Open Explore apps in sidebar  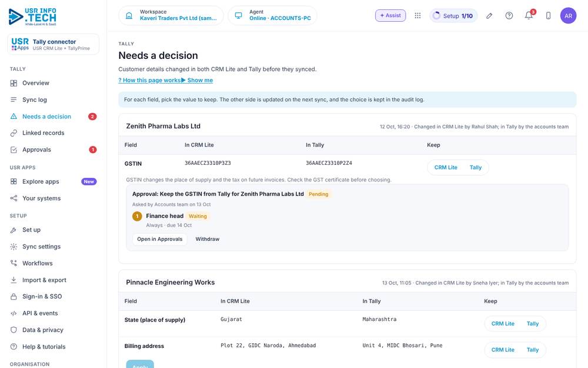coord(54,182)
